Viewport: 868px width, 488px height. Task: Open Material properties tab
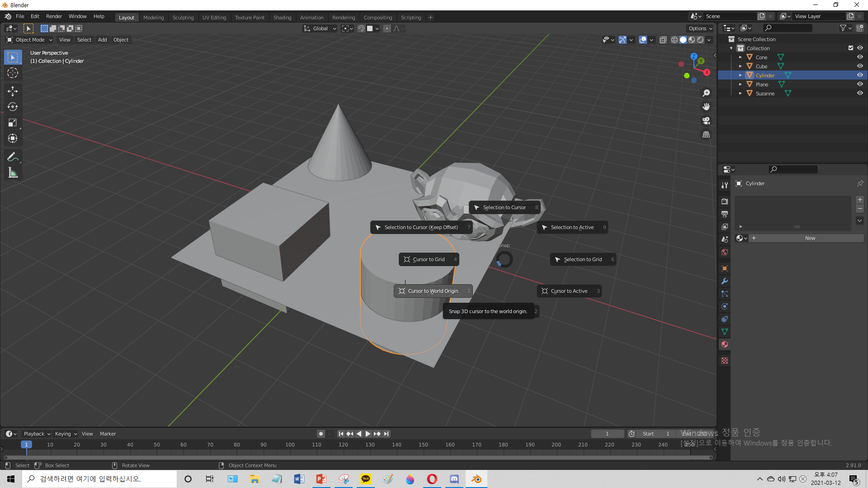[x=725, y=344]
